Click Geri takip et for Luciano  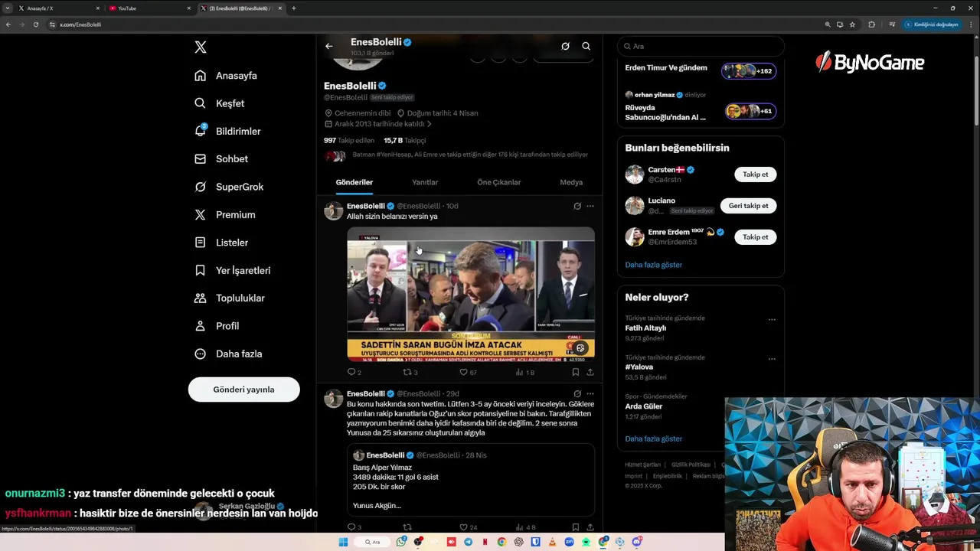[x=748, y=206]
